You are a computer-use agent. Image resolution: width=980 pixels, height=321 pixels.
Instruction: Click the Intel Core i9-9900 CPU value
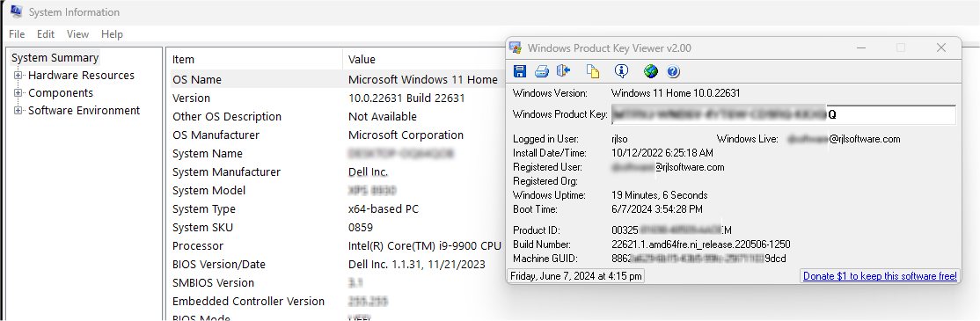tap(425, 246)
